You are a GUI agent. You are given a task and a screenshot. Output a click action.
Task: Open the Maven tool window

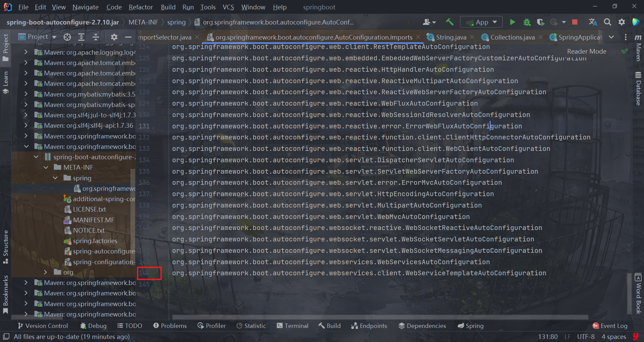(x=638, y=48)
